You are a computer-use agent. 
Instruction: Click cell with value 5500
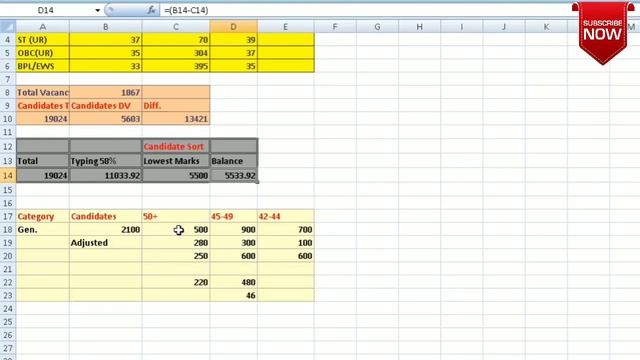coord(176,176)
